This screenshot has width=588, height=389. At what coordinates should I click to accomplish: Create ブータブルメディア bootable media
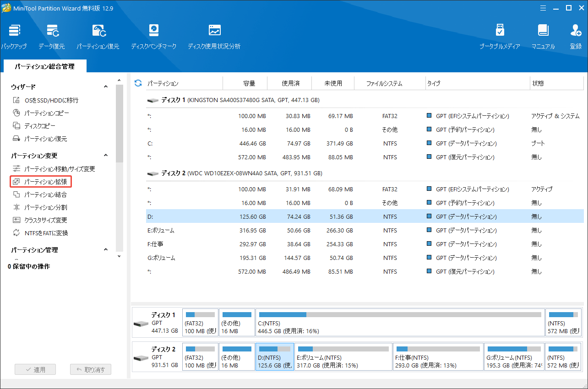click(500, 37)
